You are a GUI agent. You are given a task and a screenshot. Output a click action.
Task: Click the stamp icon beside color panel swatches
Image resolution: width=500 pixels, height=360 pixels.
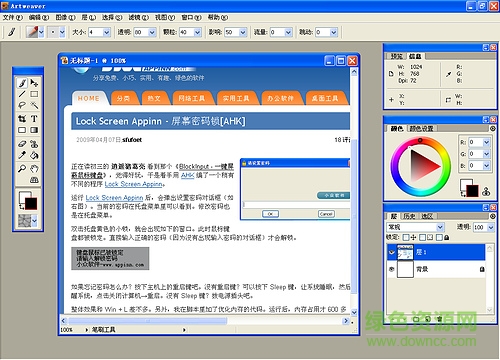tap(486, 191)
